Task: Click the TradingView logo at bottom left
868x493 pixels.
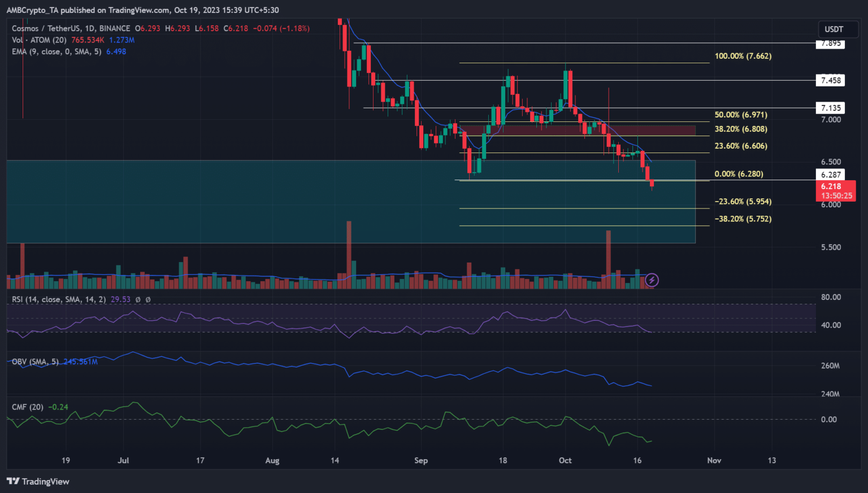Action: pyautogui.click(x=38, y=481)
